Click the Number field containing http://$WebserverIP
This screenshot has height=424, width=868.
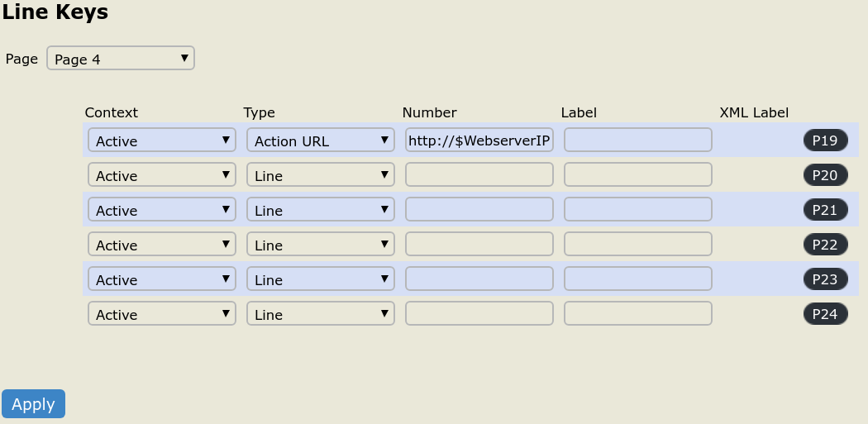tap(479, 141)
